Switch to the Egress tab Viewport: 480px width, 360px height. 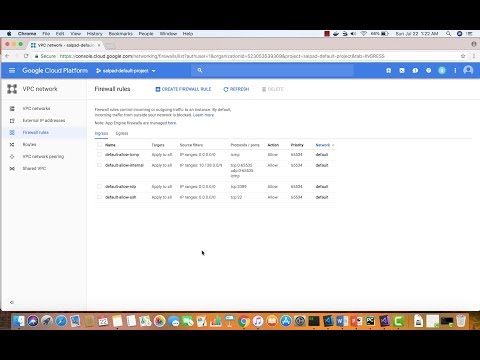[122, 133]
